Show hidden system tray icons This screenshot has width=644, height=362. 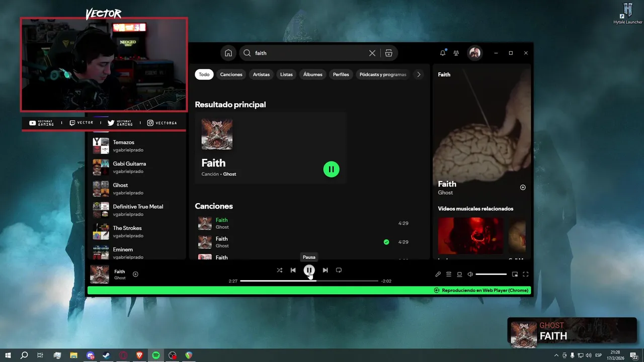point(556,355)
